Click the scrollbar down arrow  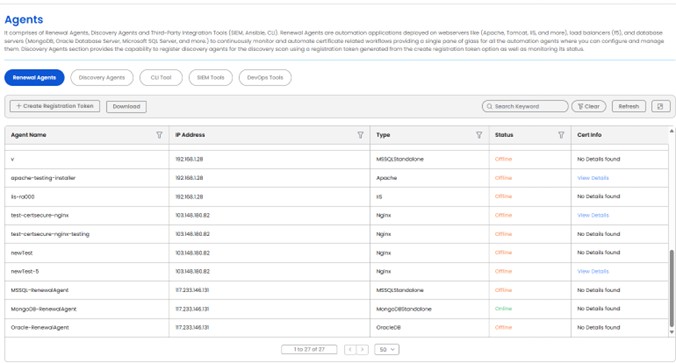671,332
